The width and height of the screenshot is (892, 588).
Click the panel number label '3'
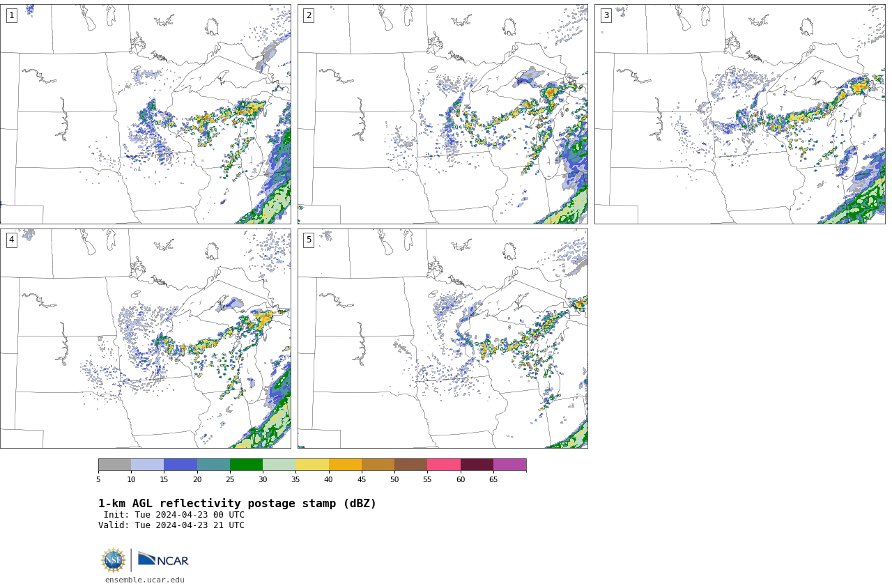coord(606,15)
